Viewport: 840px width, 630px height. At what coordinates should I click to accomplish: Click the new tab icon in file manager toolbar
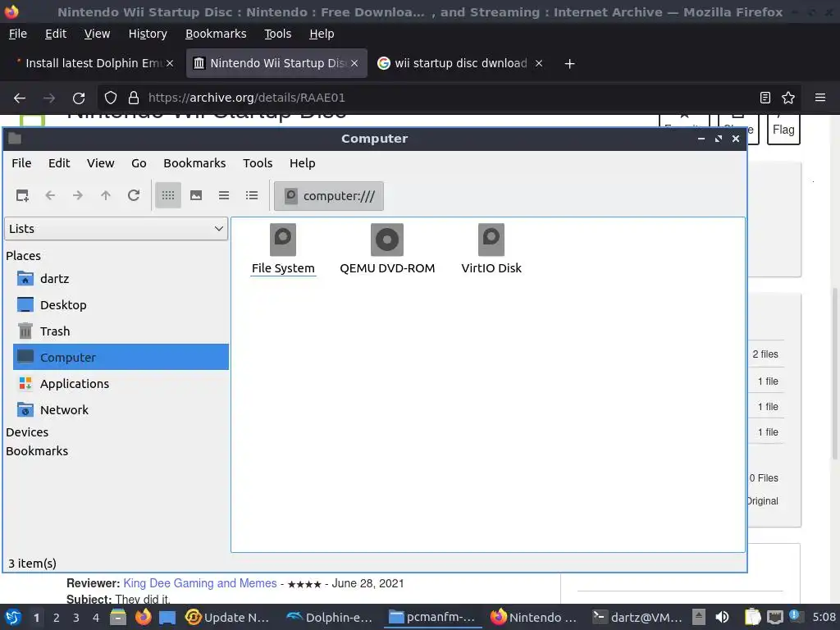pyautogui.click(x=22, y=195)
